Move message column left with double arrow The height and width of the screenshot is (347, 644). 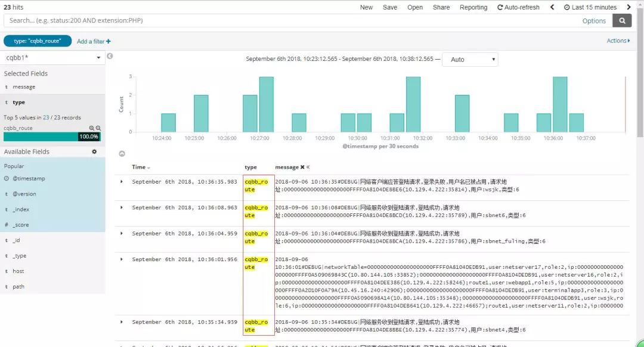pos(308,167)
